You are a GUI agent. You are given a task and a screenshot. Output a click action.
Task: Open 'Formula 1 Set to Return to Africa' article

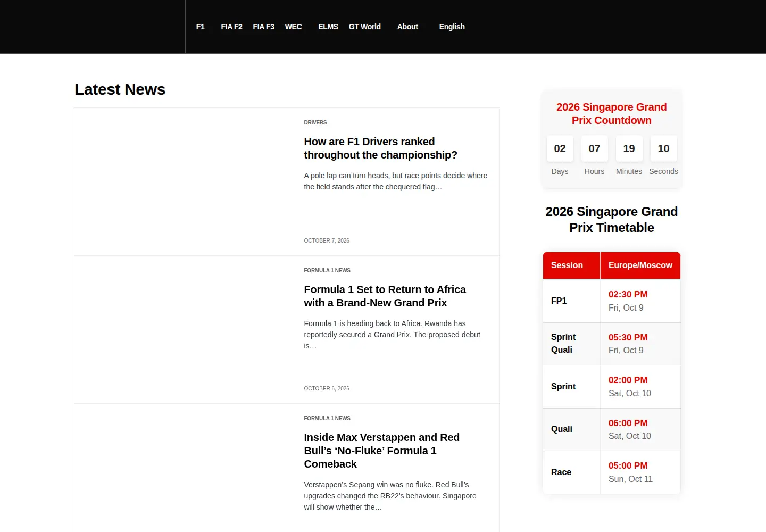pos(385,296)
